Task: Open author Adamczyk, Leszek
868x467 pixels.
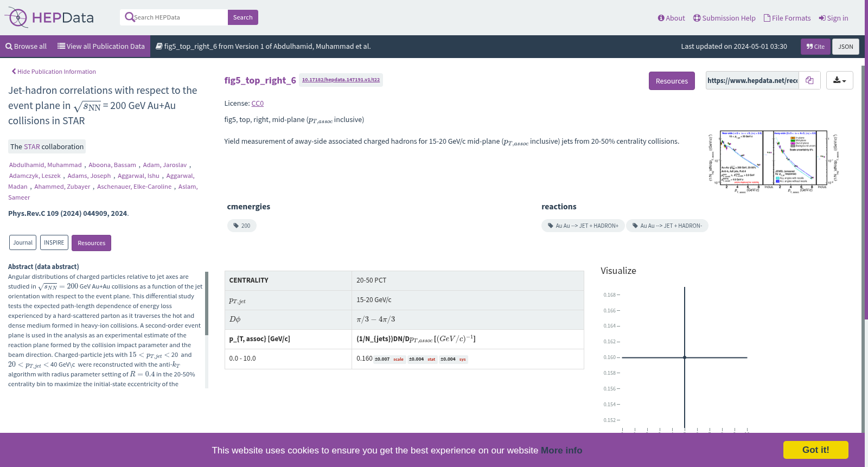Action: [x=35, y=176]
